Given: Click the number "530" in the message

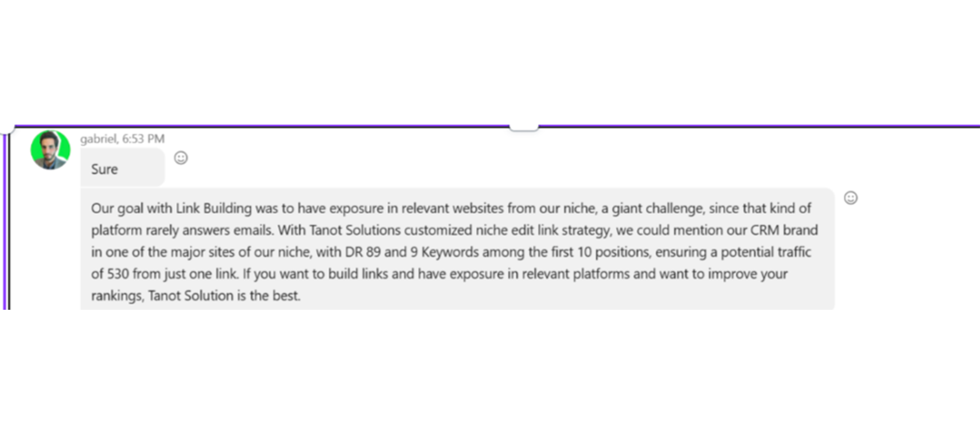Looking at the screenshot, I should tap(118, 274).
